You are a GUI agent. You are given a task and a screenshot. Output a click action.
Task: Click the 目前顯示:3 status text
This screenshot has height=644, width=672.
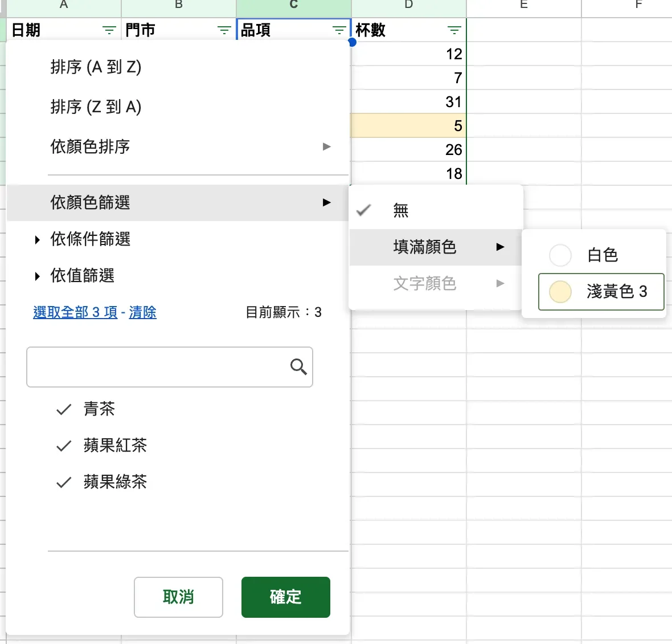click(x=284, y=312)
